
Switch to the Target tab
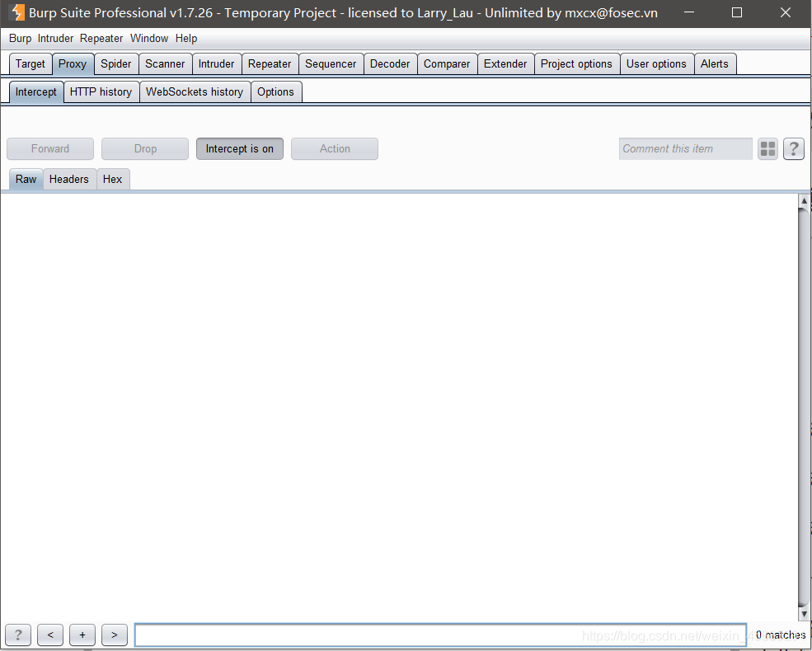[31, 64]
